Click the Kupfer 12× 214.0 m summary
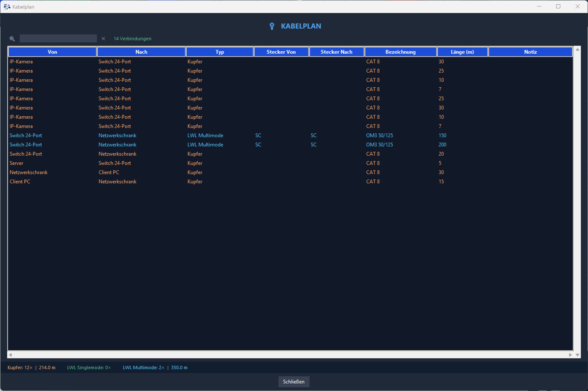Screen dimensions: 588x391 [31, 368]
